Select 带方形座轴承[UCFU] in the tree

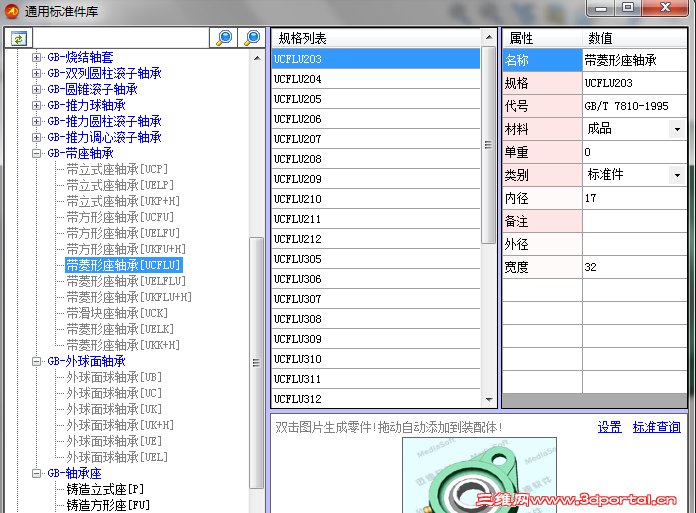(120, 217)
